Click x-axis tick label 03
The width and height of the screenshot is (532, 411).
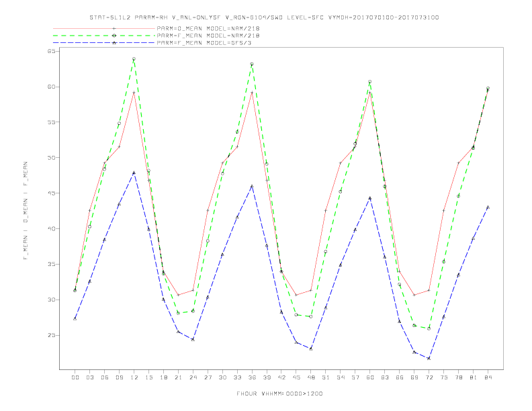coord(89,377)
